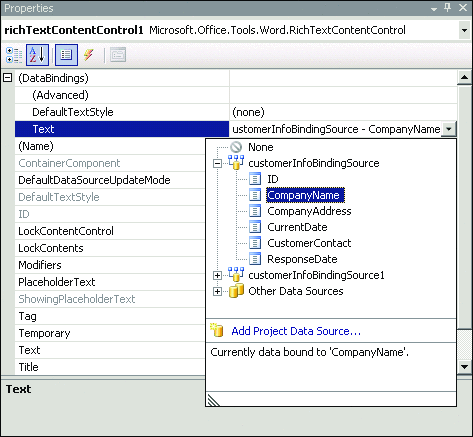Screen dimensions: 473x437
Task: Collapse the customerInfoBindingSource tree node
Action: pos(217,163)
